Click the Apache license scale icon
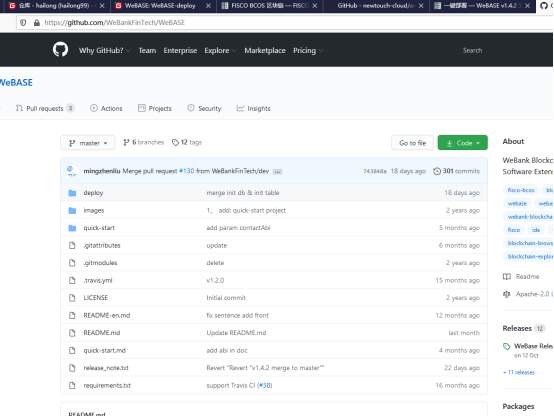Image resolution: width=554 pixels, height=416 pixels. click(507, 294)
